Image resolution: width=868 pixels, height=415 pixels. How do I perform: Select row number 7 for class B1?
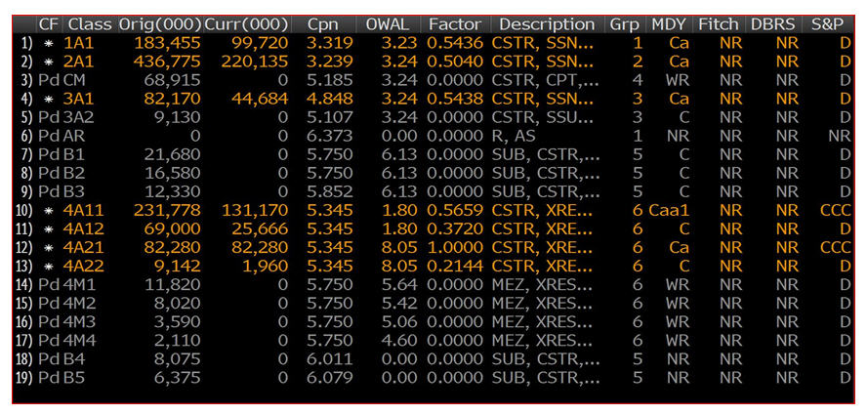[26, 155]
